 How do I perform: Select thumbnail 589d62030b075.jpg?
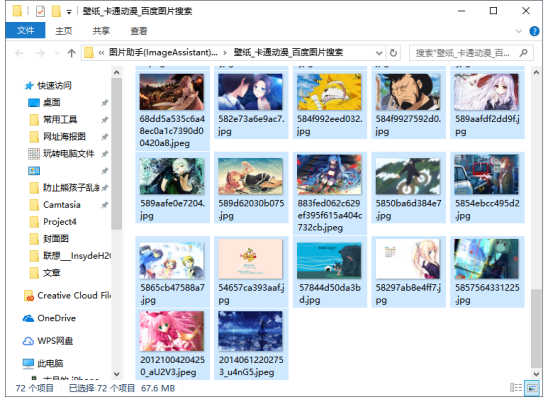[x=250, y=176]
